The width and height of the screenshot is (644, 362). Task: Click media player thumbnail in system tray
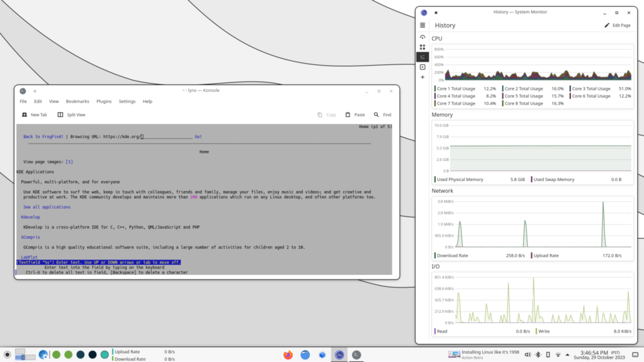454,355
